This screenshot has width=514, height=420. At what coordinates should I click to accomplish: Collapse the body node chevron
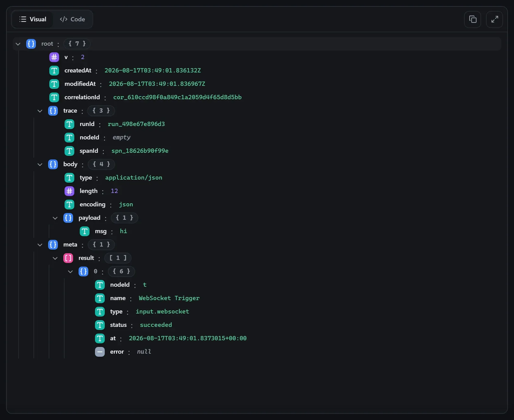coord(40,164)
